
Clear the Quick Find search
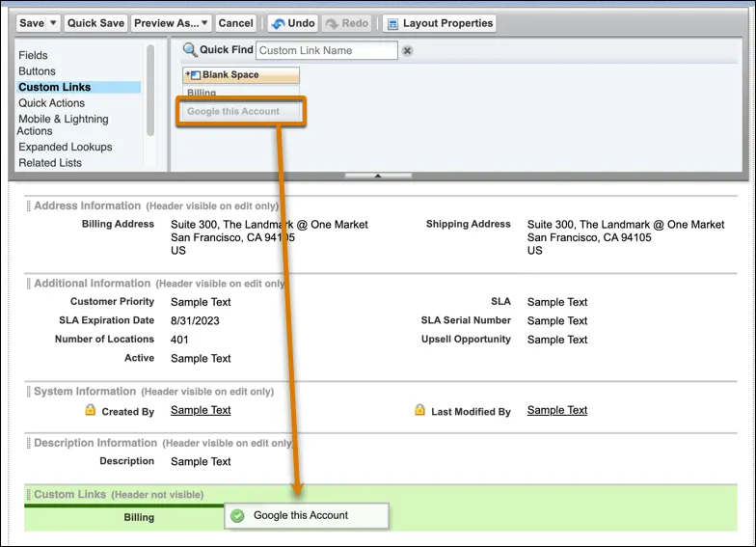407,50
